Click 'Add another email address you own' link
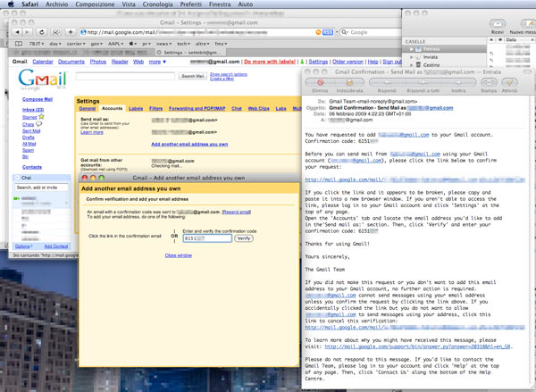 (189, 145)
